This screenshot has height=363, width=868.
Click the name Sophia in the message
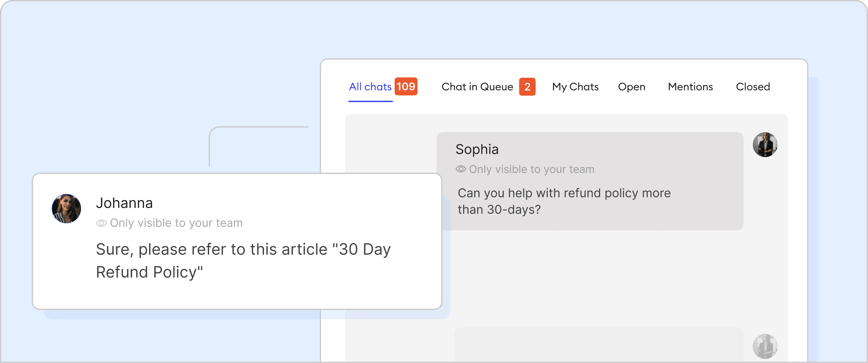pos(477,149)
